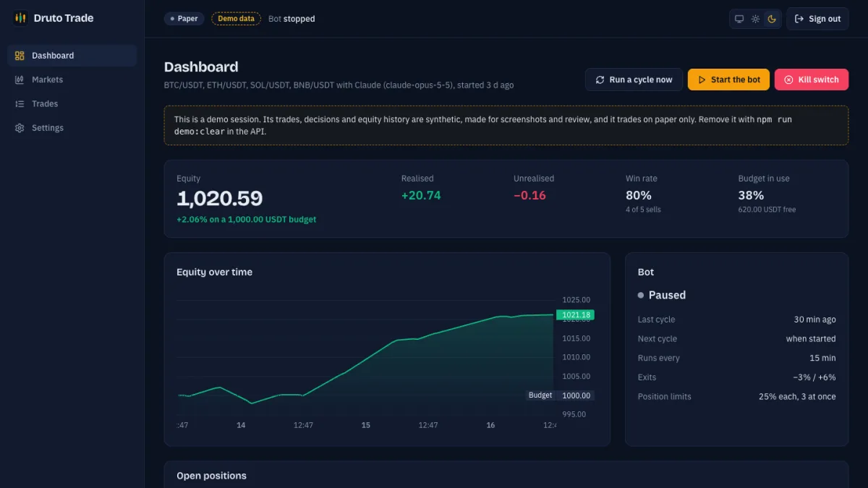Click the Runs every 15 min value

click(x=822, y=358)
